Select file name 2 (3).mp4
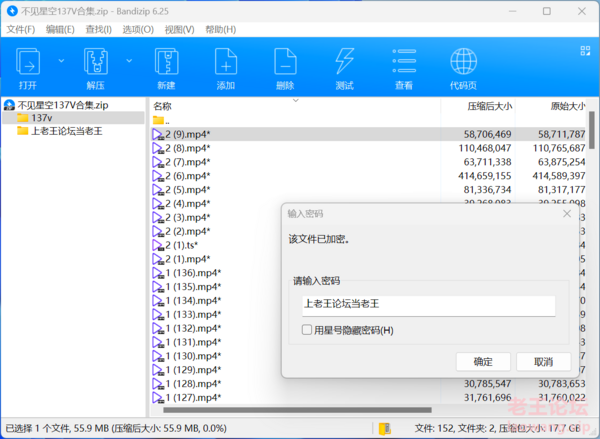Image resolution: width=600 pixels, height=439 pixels. pos(188,217)
